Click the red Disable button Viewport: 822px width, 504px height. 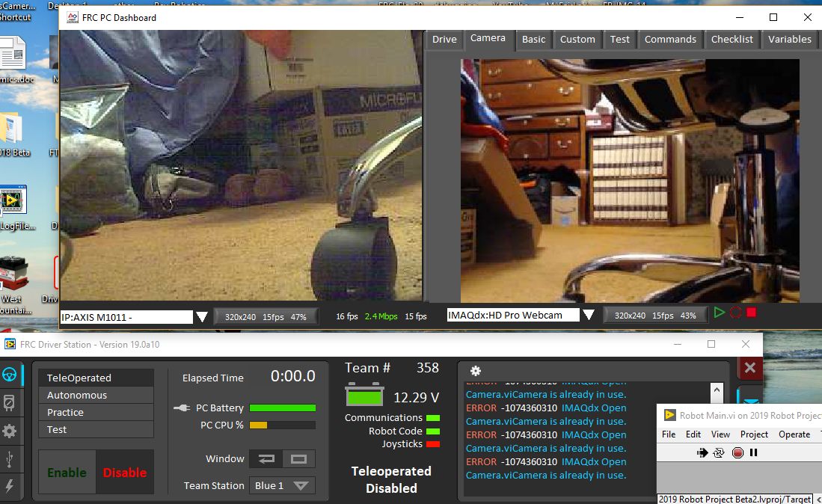125,472
